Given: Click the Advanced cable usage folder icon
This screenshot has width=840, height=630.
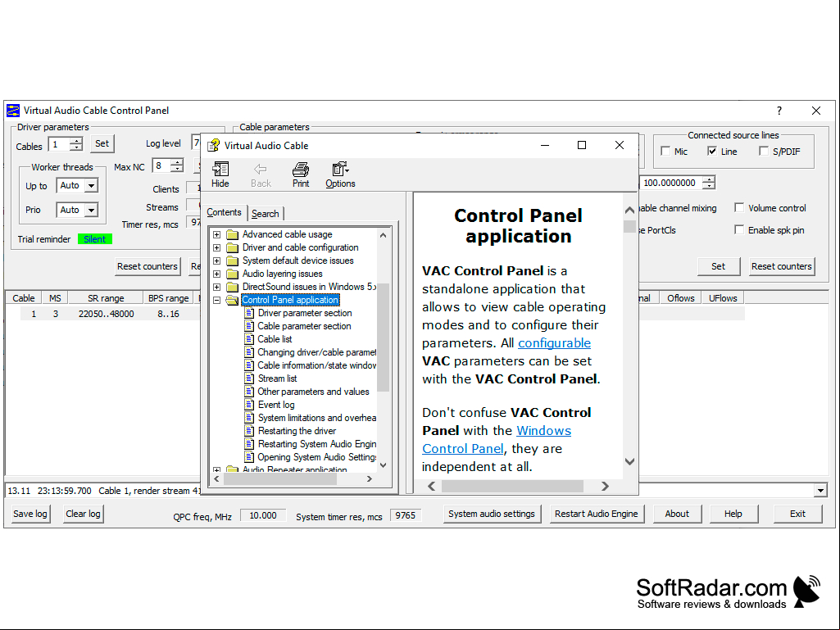Looking at the screenshot, I should [232, 234].
